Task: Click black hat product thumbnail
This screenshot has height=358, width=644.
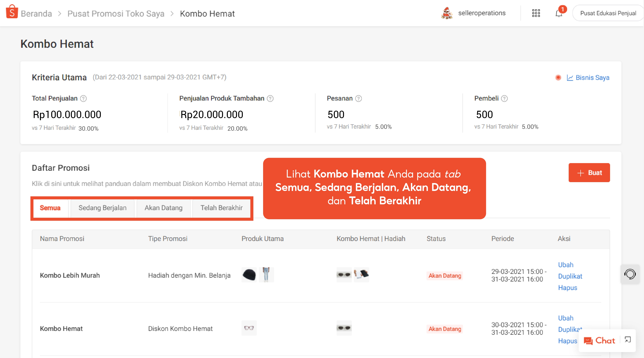Action: pyautogui.click(x=249, y=275)
